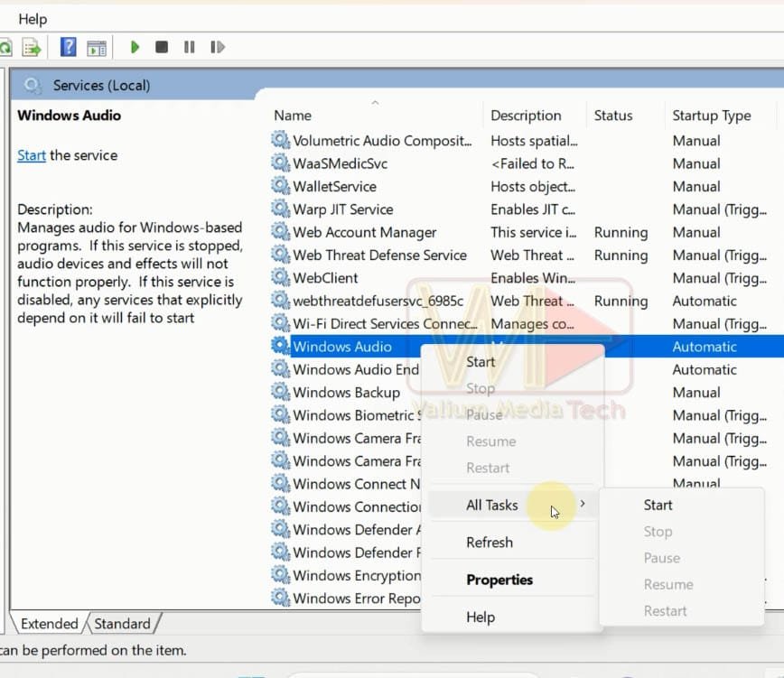Sort by the Description column header
The height and width of the screenshot is (678, 784).
[x=526, y=116]
